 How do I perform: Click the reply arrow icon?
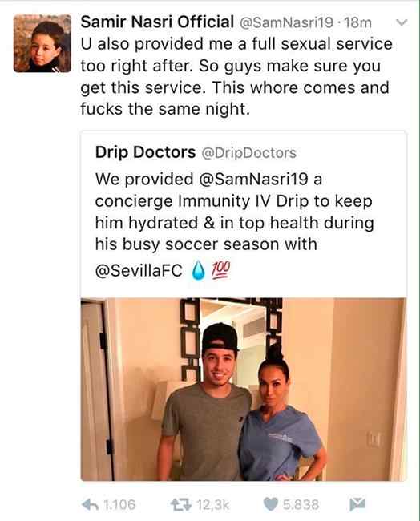coord(90,505)
